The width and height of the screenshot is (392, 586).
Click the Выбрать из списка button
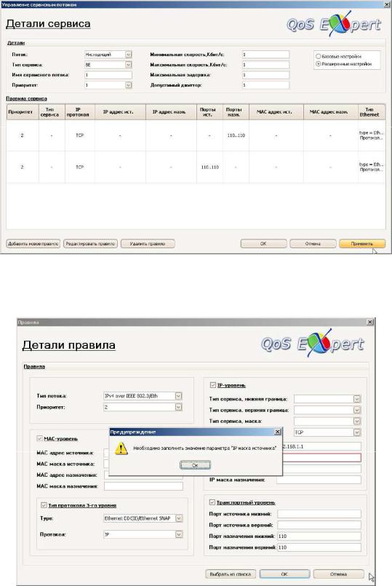pyautogui.click(x=231, y=574)
